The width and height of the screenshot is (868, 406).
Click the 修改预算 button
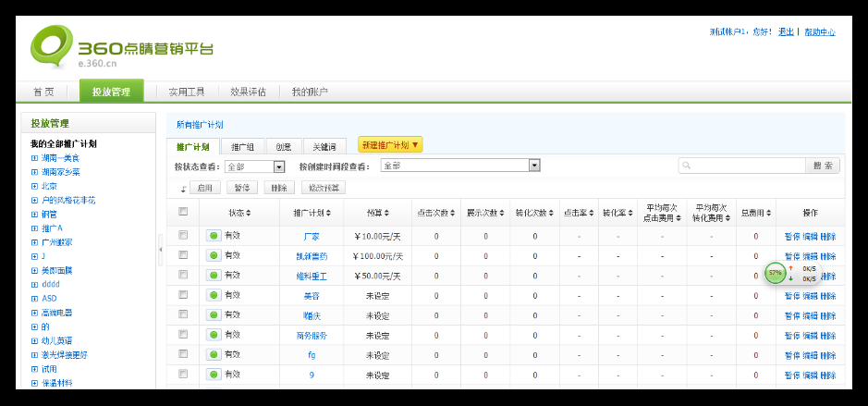(323, 188)
